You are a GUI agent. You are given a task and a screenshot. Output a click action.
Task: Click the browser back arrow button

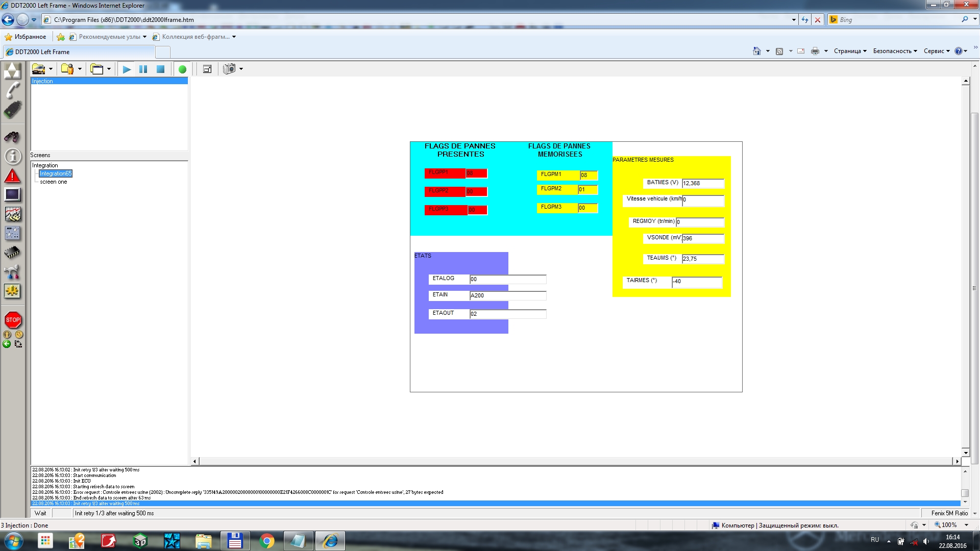(x=8, y=20)
